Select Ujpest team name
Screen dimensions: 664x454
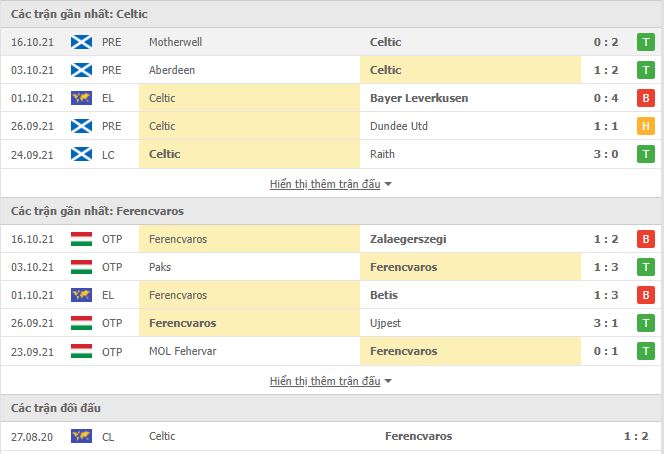(x=385, y=323)
